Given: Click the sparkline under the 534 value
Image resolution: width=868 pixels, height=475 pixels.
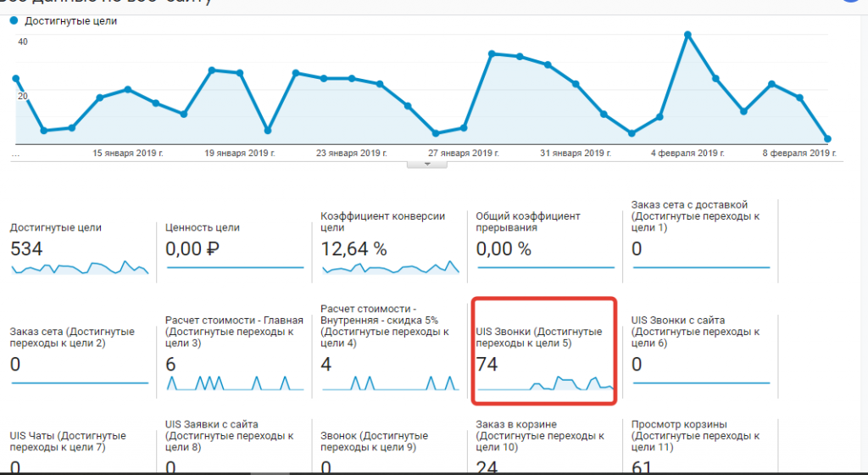Looking at the screenshot, I should coord(80,268).
